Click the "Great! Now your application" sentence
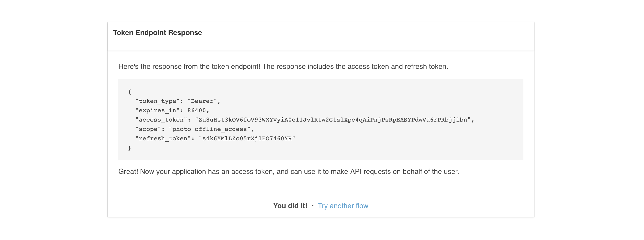 (x=288, y=171)
